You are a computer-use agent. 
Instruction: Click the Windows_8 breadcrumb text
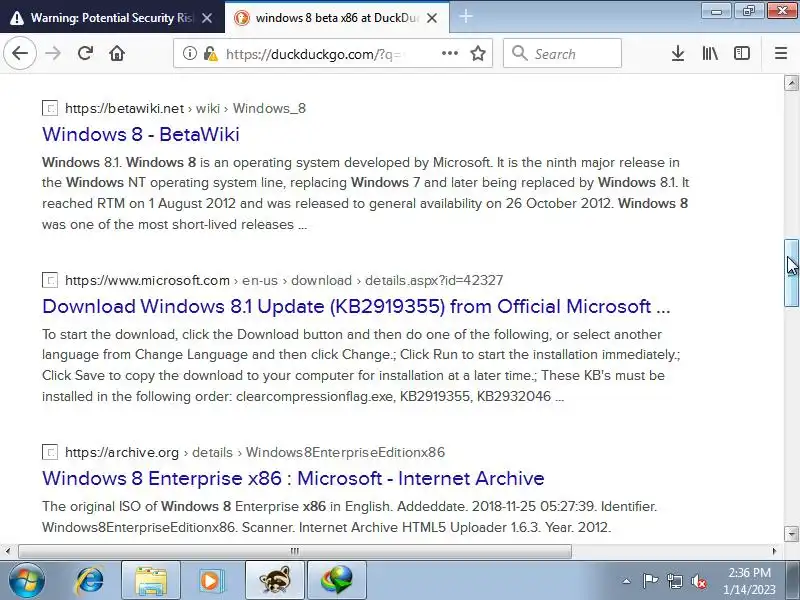[x=269, y=108]
